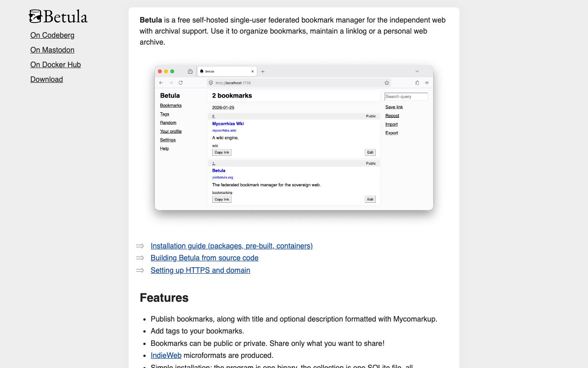
Task: Follow the Building Betula from source code link
Action: pyautogui.click(x=204, y=258)
